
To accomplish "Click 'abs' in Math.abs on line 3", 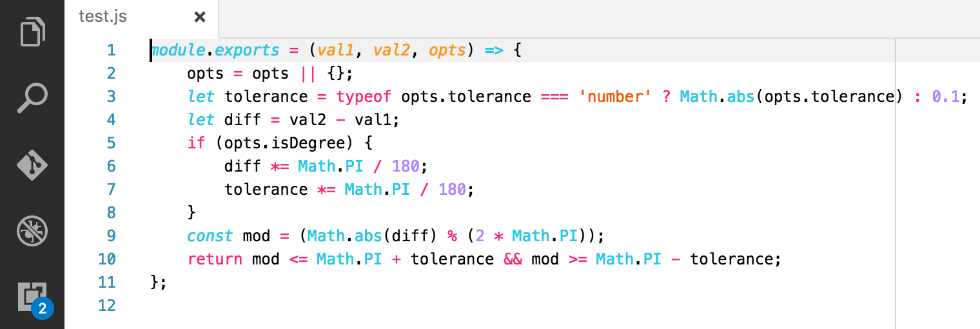I will pos(740,97).
